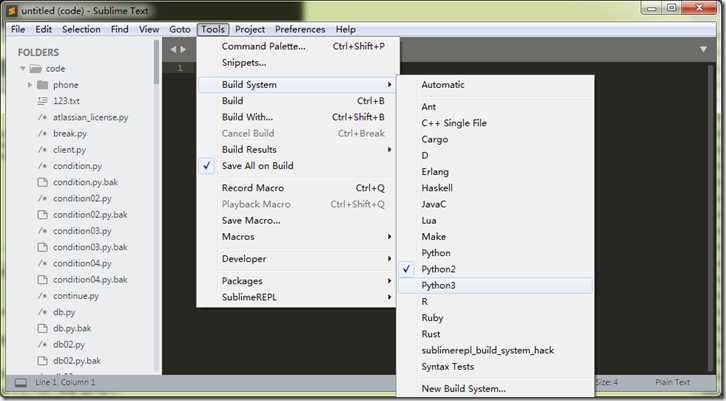Image resolution: width=726 pixels, height=401 pixels.
Task: Click New Build System... entry
Action: click(495, 388)
